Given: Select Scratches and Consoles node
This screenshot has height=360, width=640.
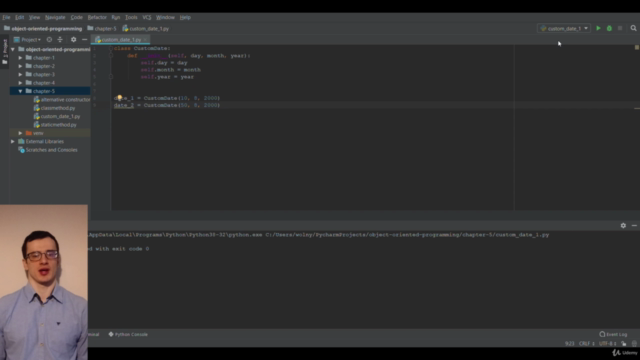Looking at the screenshot, I should 48,150.
